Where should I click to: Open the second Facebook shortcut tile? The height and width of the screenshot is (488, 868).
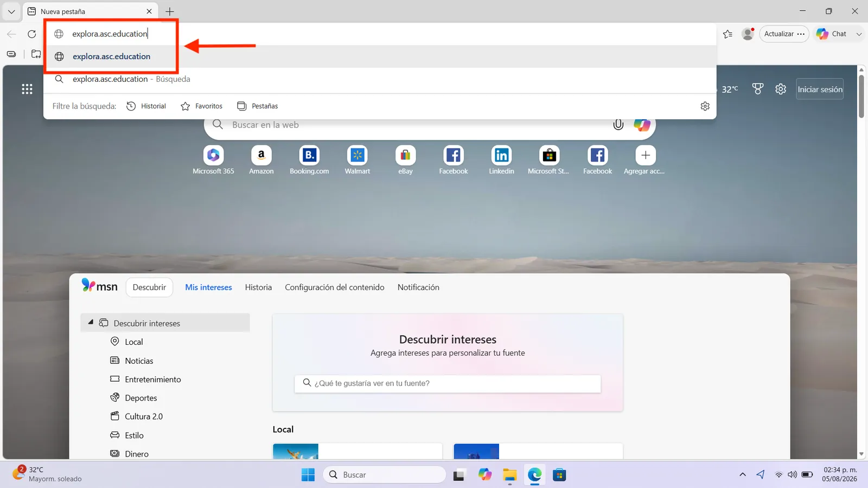(x=597, y=160)
